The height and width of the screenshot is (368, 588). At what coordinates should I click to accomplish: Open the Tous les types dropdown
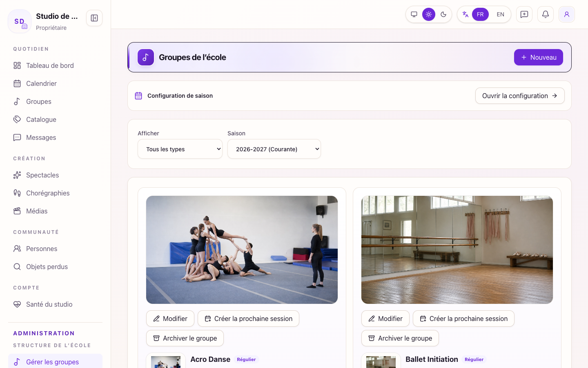click(180, 149)
